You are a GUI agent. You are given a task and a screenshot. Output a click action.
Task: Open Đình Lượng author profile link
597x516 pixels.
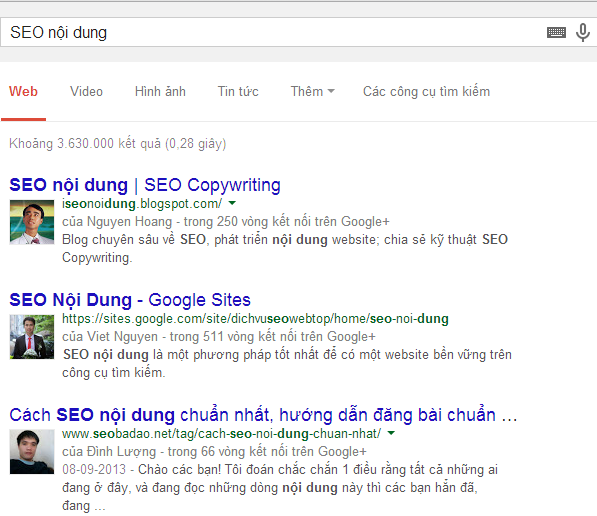coord(121,452)
